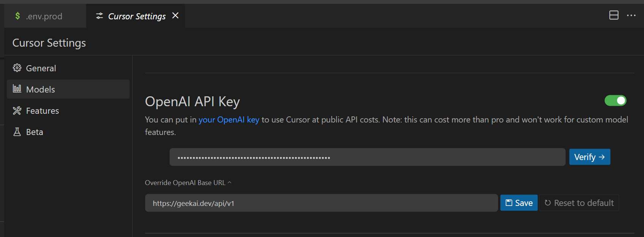Viewport: 644px width, 237px height.
Task: Open the Models settings section
Action: (68, 89)
